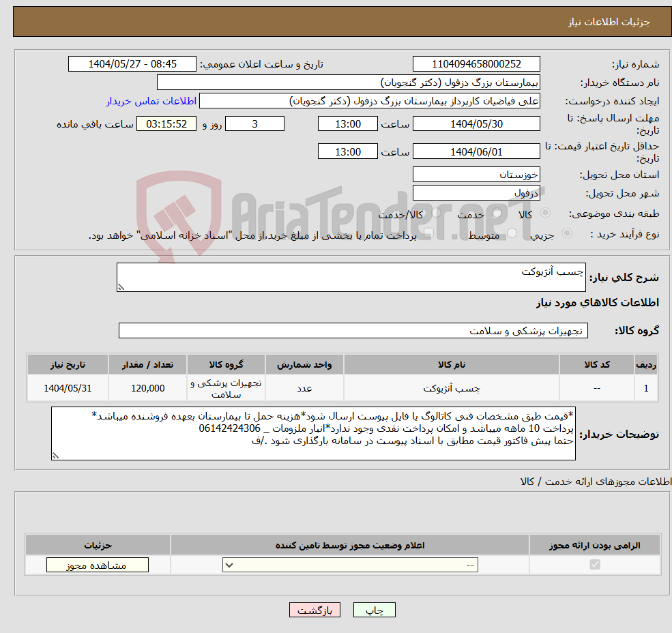Screen dimensions: 672x633
Task: Choose جزیی as the purchase process type
Action: [567, 232]
